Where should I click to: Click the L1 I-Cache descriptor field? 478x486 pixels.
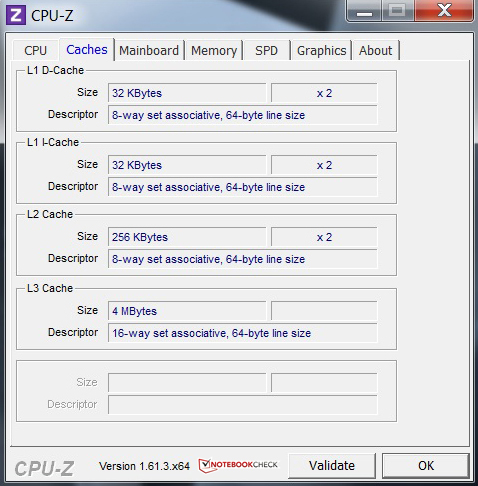pyautogui.click(x=242, y=187)
